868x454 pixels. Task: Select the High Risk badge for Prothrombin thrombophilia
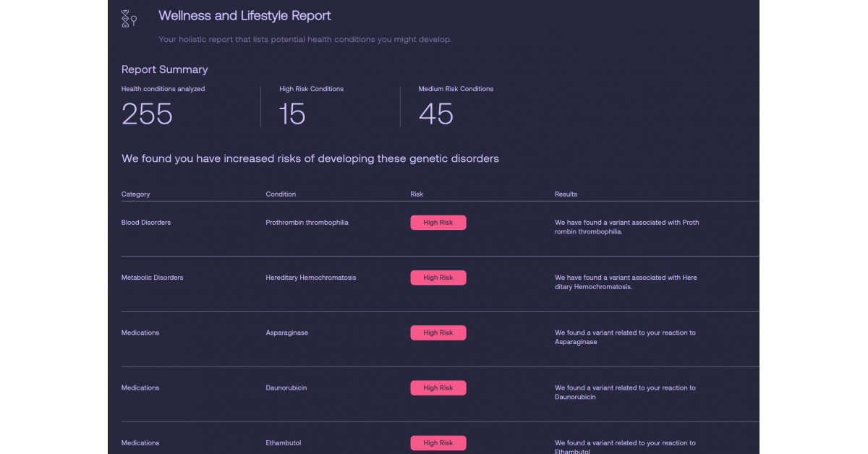click(x=438, y=222)
